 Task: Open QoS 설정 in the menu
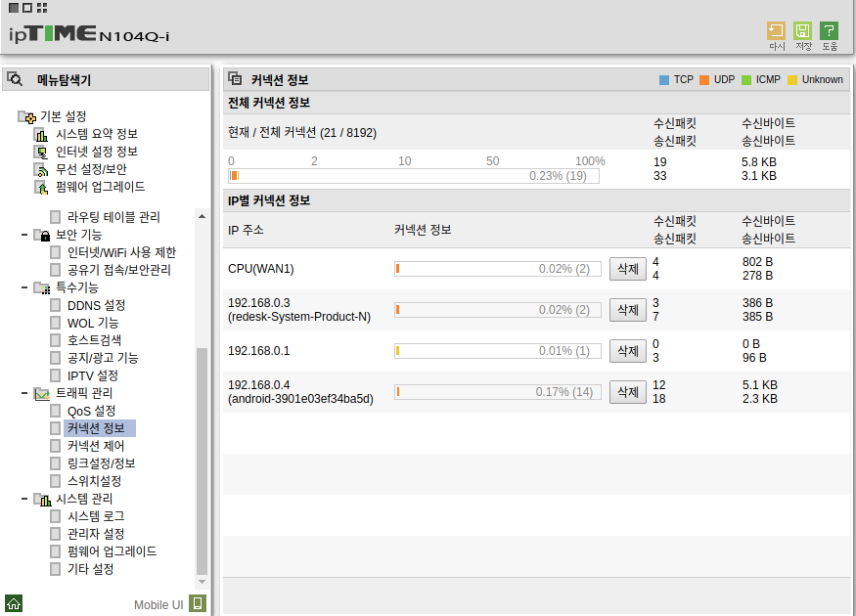point(91,411)
